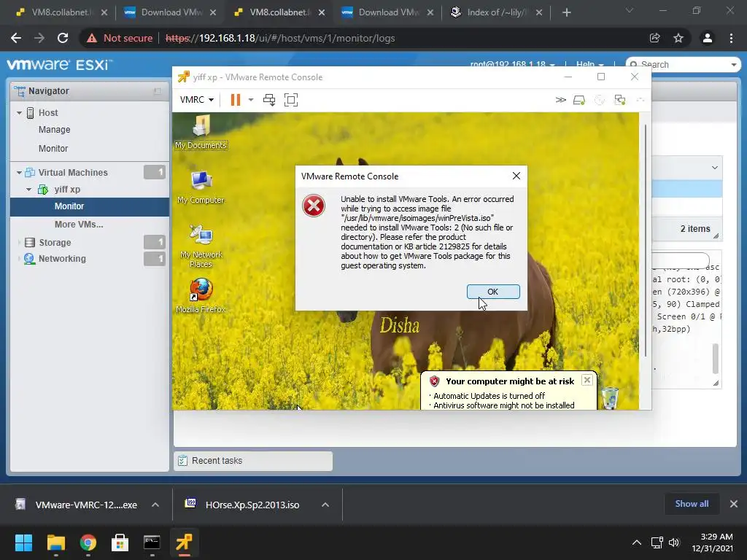Image resolution: width=747 pixels, height=560 pixels.
Task: Open Microsoft Store from the taskbar
Action: click(120, 542)
